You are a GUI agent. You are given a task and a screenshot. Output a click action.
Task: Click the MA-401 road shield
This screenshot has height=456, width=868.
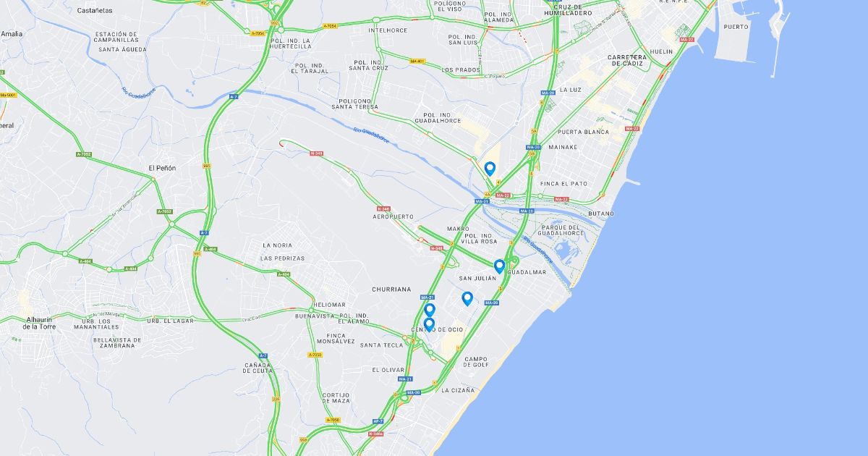pos(417,61)
